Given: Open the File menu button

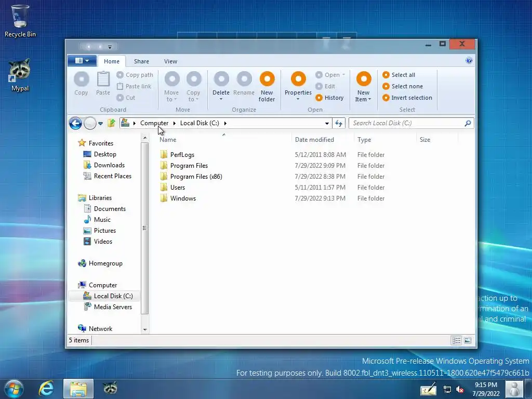Looking at the screenshot, I should [x=82, y=61].
